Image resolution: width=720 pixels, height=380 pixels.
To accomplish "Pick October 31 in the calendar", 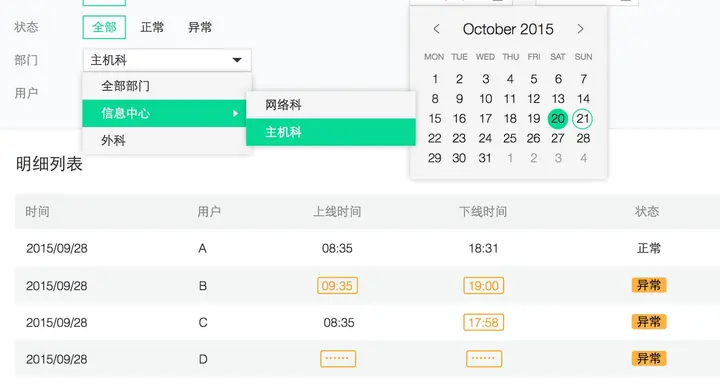I will (485, 158).
